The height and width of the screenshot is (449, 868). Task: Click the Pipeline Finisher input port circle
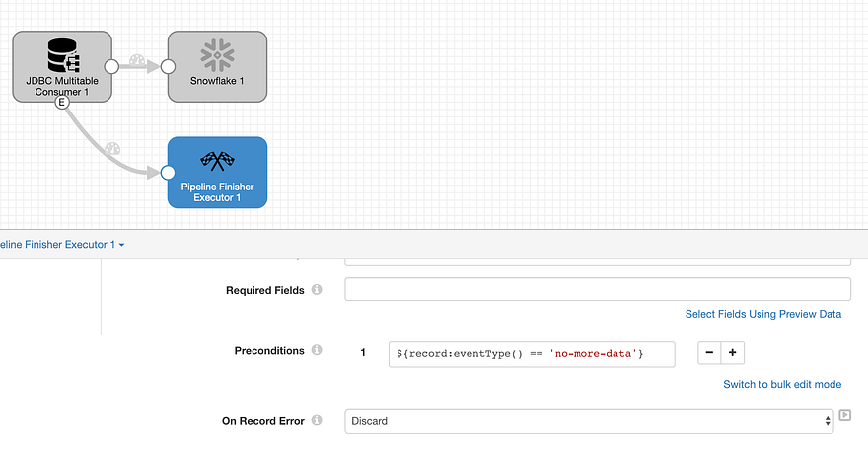click(168, 173)
